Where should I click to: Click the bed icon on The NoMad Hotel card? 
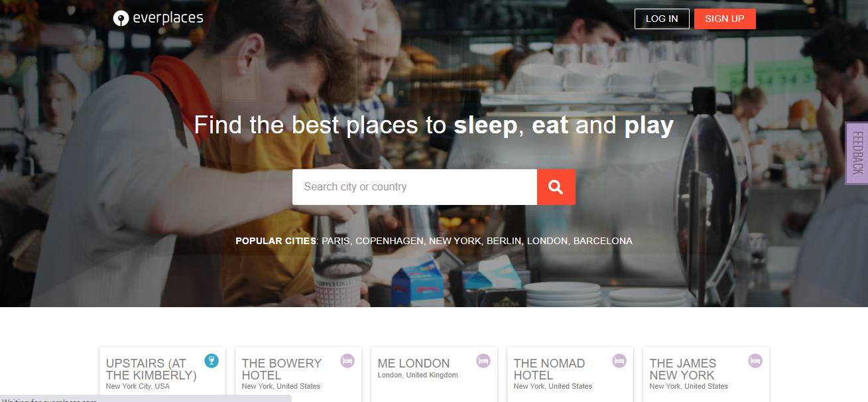pos(619,361)
